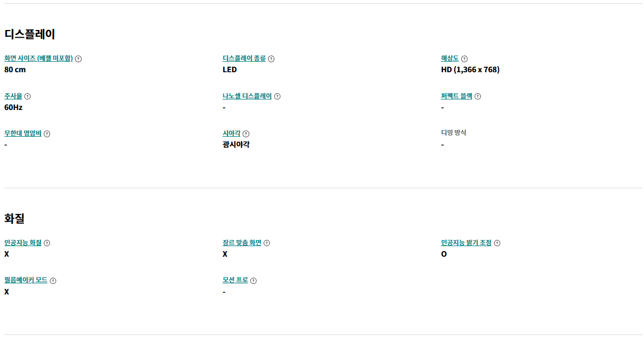The width and height of the screenshot is (644, 340).
Task: Click the 디스플레이 종류 link
Action: click(244, 58)
